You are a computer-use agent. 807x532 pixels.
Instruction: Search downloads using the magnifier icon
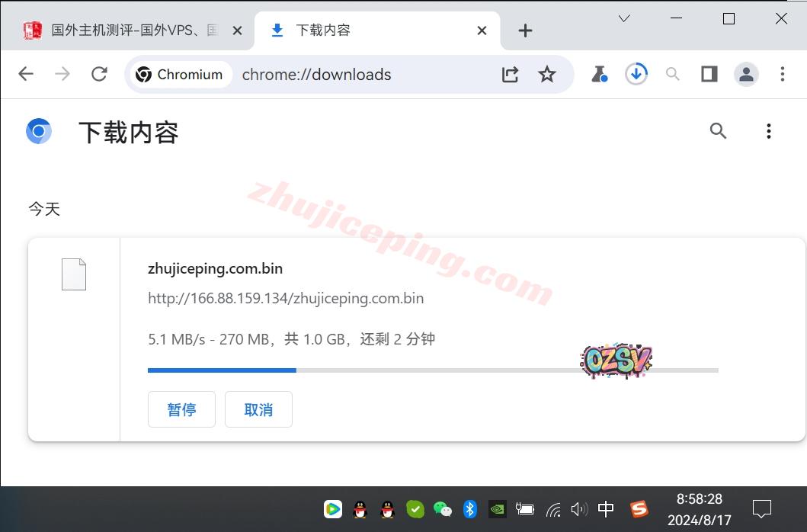[718, 131]
